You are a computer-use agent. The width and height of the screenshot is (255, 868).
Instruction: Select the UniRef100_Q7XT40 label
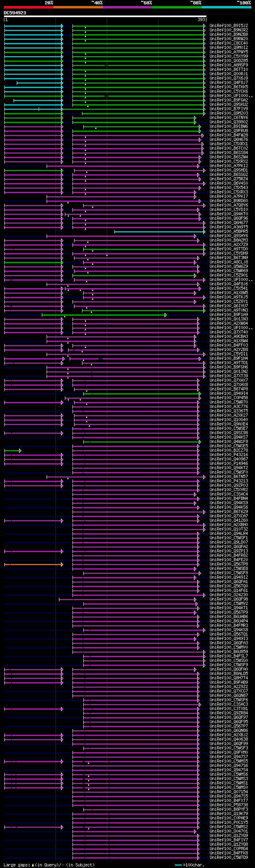coord(229,332)
